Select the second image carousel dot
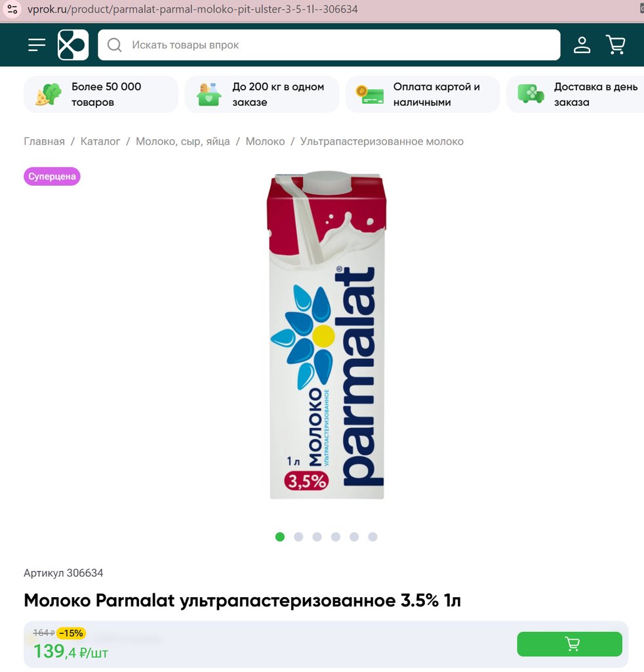Screen dimensions: 644x672 298,537
